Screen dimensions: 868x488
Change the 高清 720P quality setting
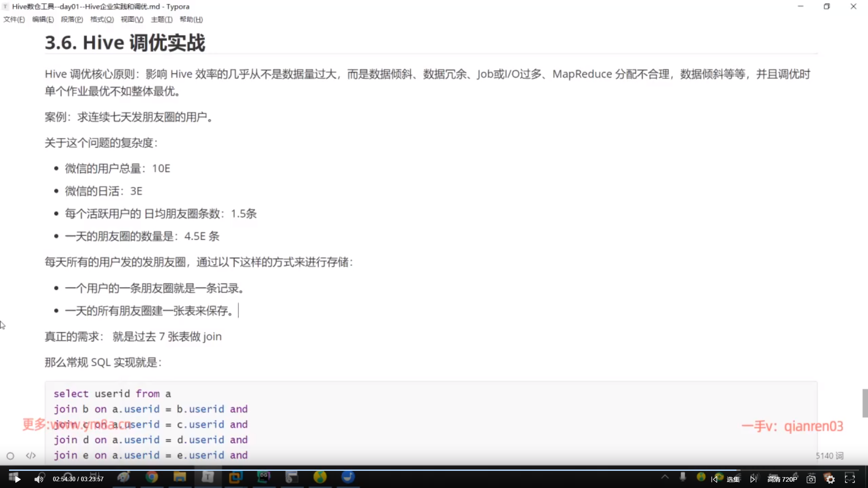tap(782, 479)
